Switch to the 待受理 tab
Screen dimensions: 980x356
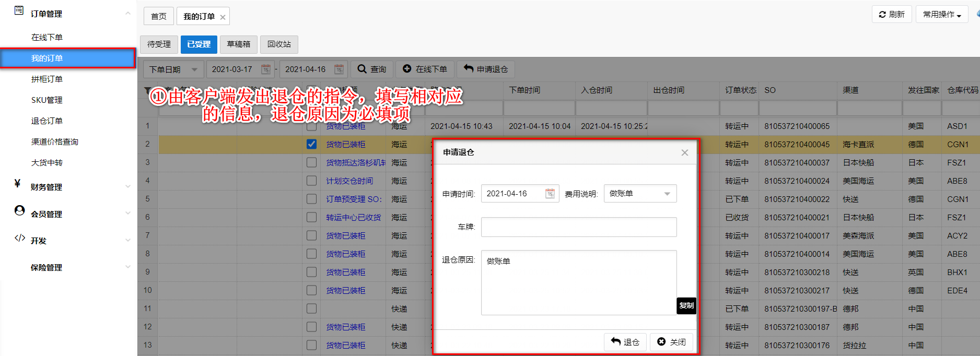159,44
